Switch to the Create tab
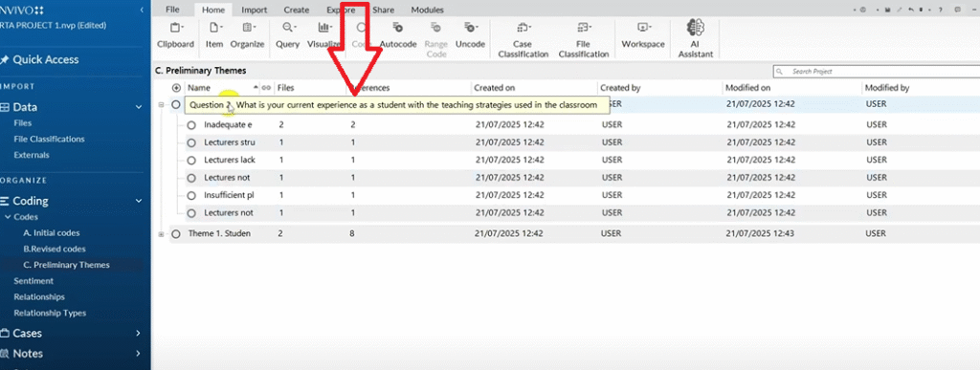 (297, 10)
